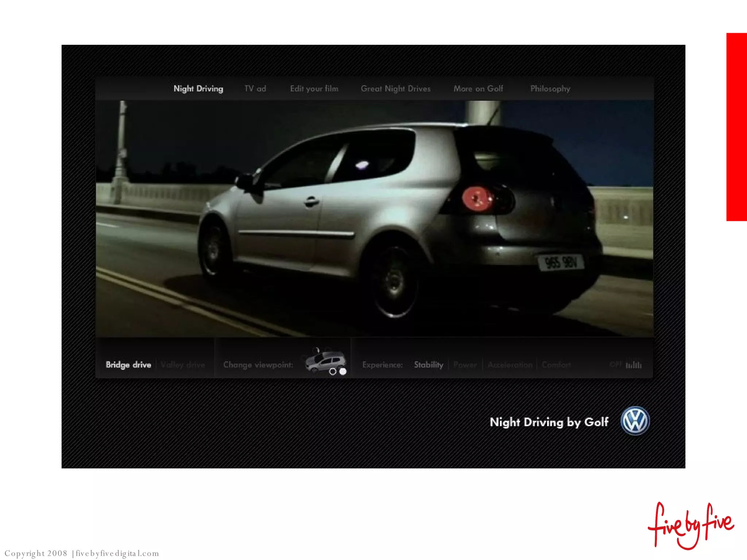Click the five by five logo

[x=691, y=526]
